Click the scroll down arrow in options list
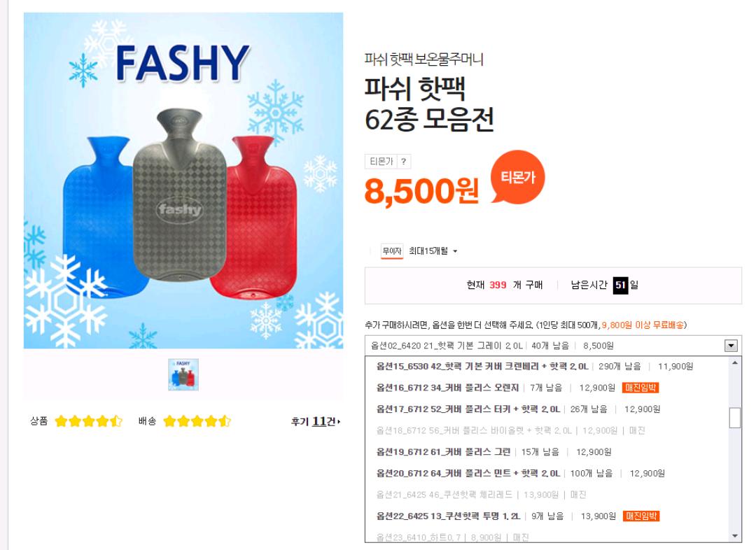 point(734,535)
